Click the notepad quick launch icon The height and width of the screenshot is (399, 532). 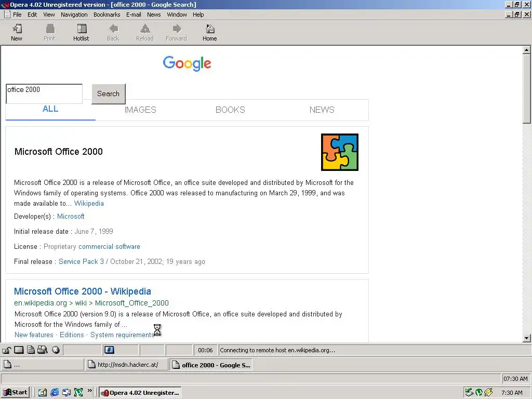[x=43, y=393]
